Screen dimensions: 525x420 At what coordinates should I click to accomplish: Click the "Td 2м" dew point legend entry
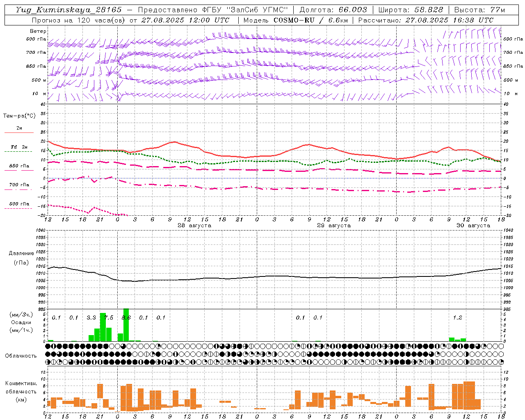pyautogui.click(x=19, y=147)
